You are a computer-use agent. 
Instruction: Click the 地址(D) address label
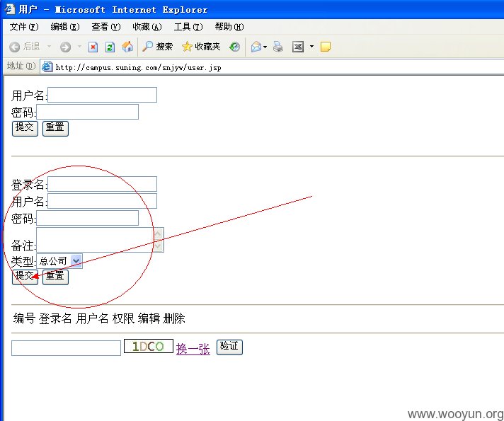click(x=21, y=66)
